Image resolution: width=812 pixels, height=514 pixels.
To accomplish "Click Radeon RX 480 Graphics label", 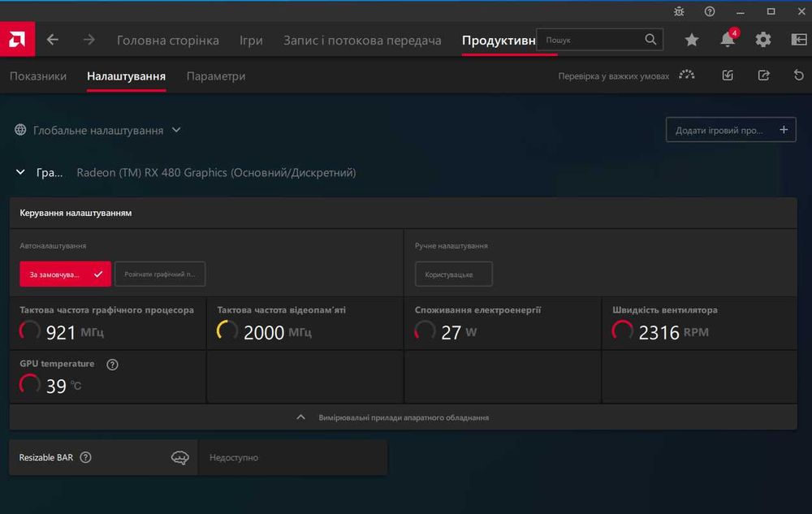I will pos(216,172).
